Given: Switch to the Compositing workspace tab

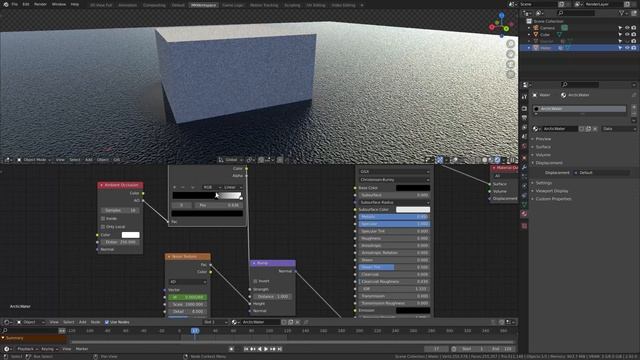Looking at the screenshot, I should pos(154,5).
